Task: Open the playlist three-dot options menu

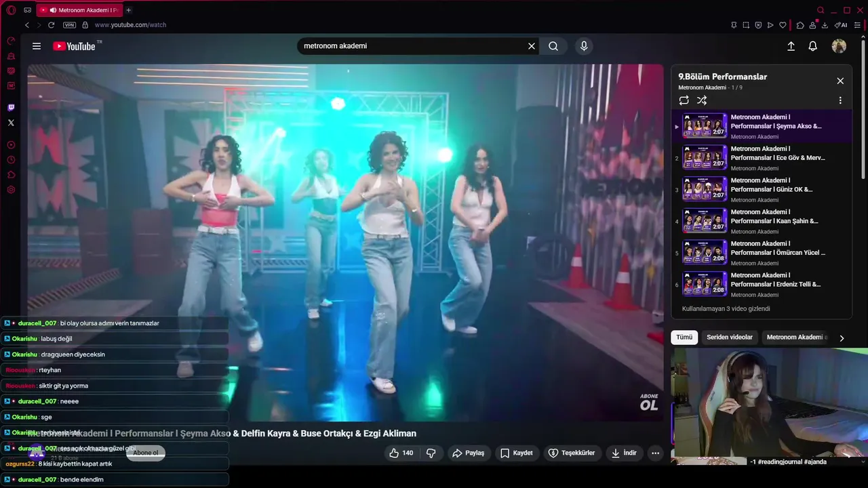Action: tap(840, 100)
